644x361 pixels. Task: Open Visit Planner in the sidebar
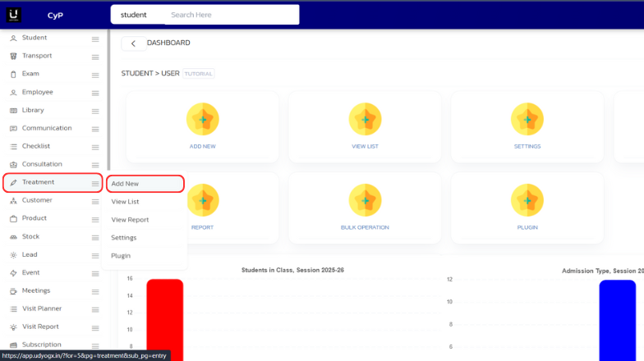(x=42, y=308)
